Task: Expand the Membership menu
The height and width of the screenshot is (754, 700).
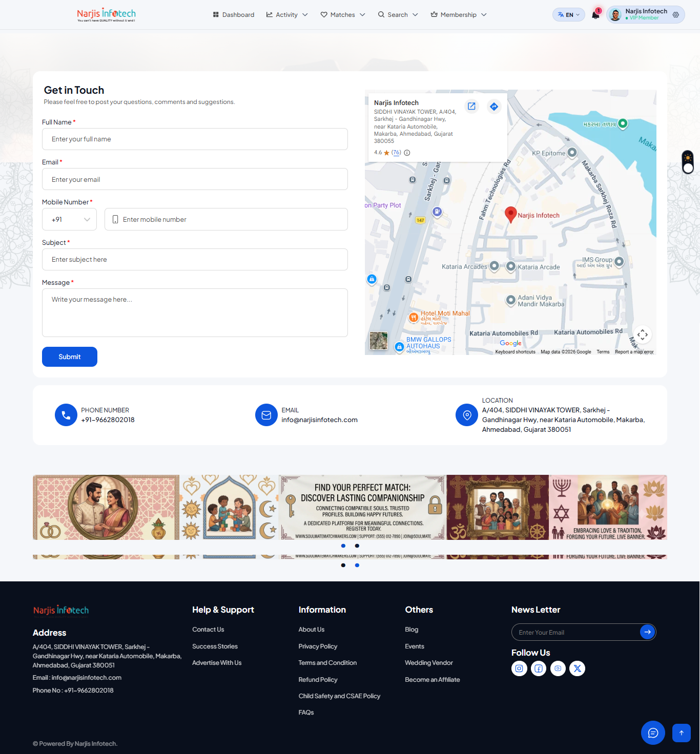Action: click(459, 15)
